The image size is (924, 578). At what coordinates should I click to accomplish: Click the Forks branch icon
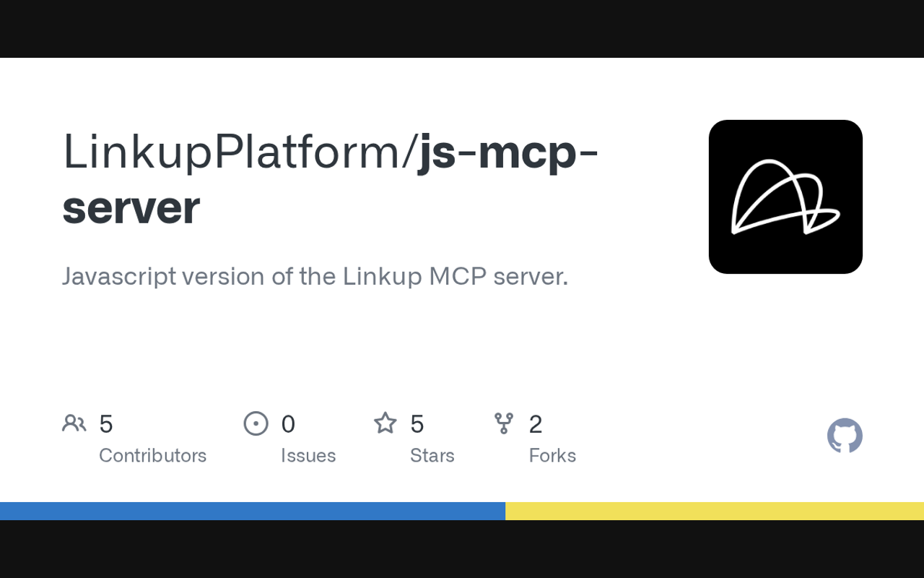point(504,423)
